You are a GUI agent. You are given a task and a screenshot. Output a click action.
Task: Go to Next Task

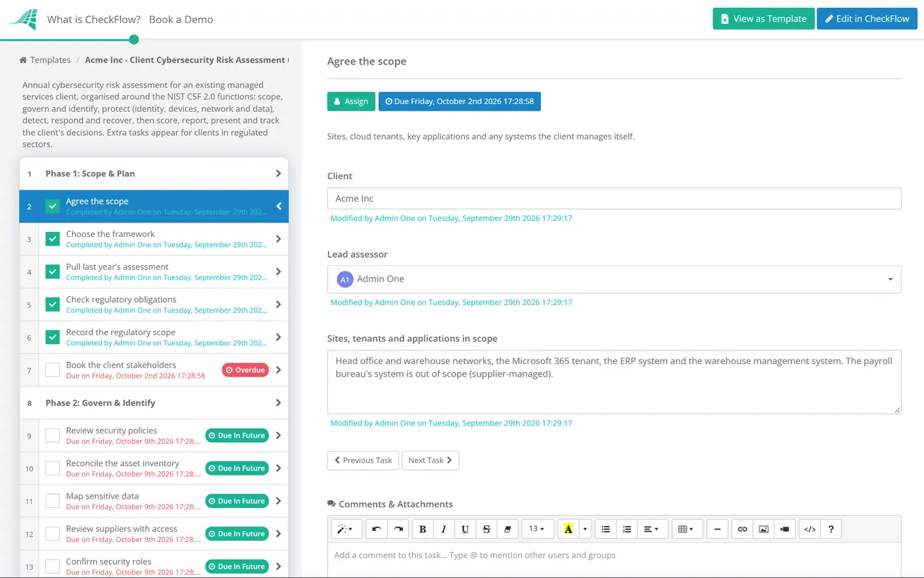tap(430, 460)
